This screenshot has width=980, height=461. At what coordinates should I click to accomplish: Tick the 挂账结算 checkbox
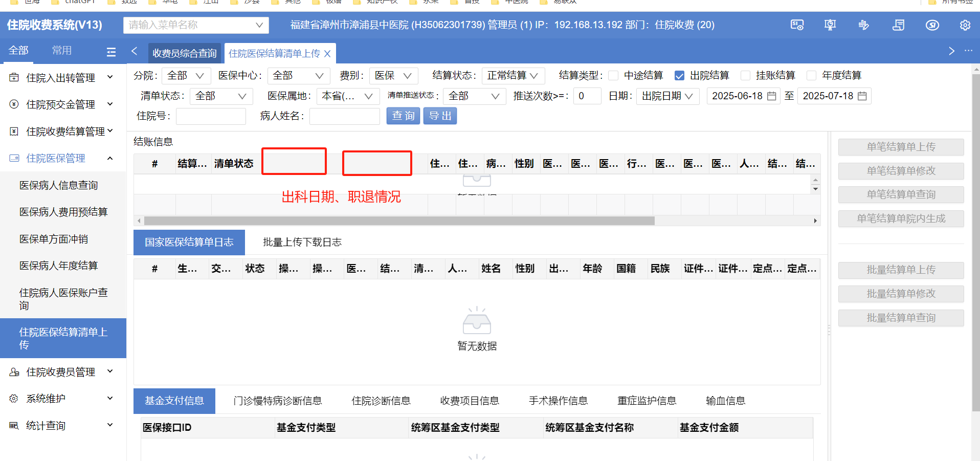point(745,76)
